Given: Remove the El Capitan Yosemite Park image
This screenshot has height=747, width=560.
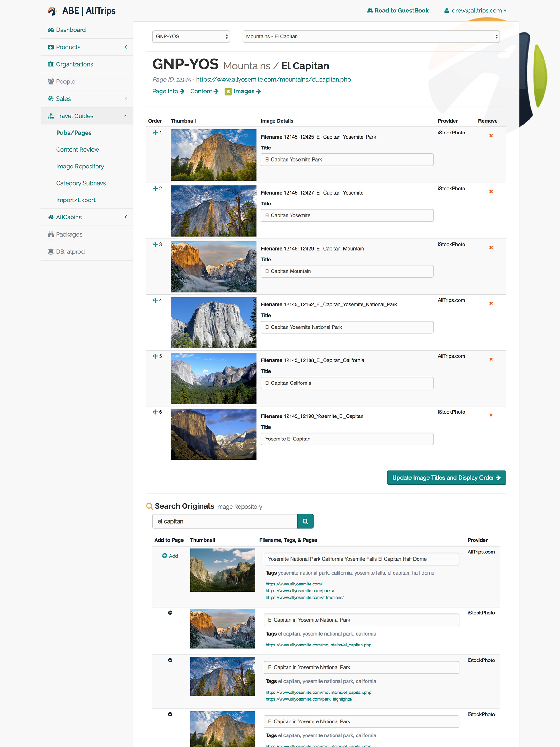Looking at the screenshot, I should coord(491,136).
